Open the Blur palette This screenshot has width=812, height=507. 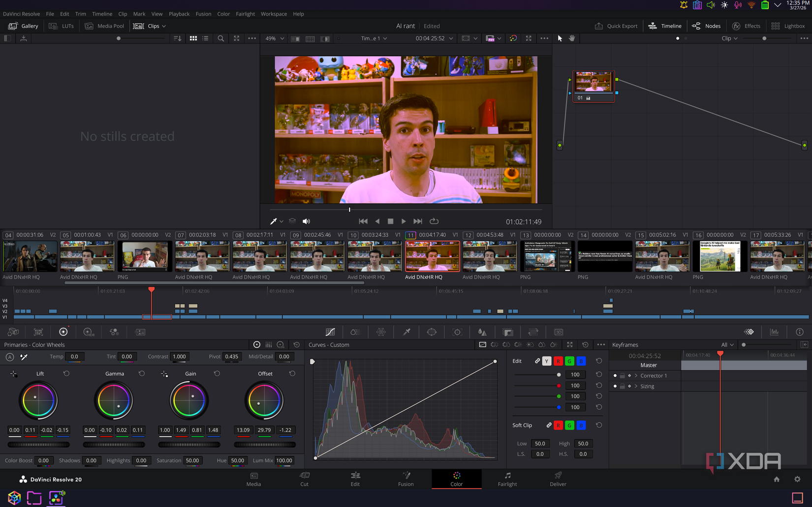[482, 331]
